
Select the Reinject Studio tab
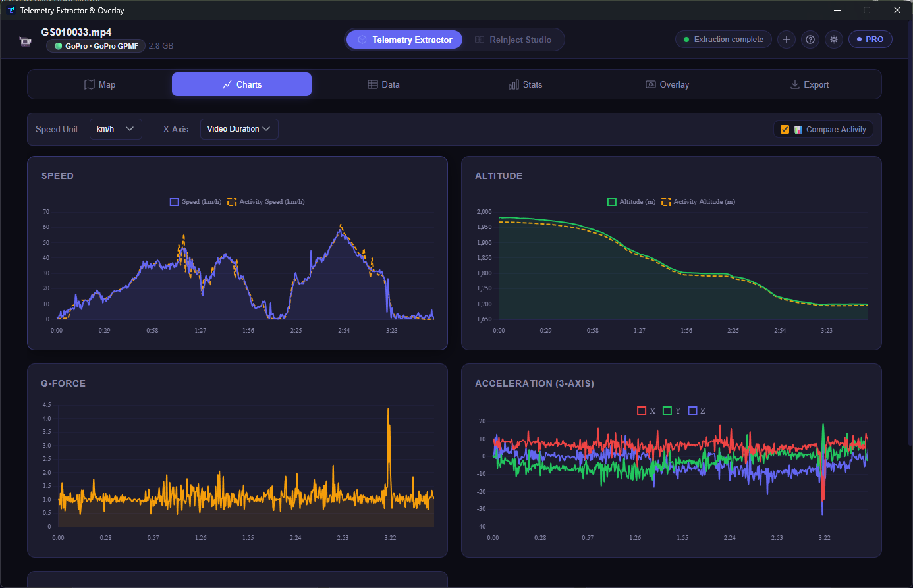pyautogui.click(x=513, y=40)
